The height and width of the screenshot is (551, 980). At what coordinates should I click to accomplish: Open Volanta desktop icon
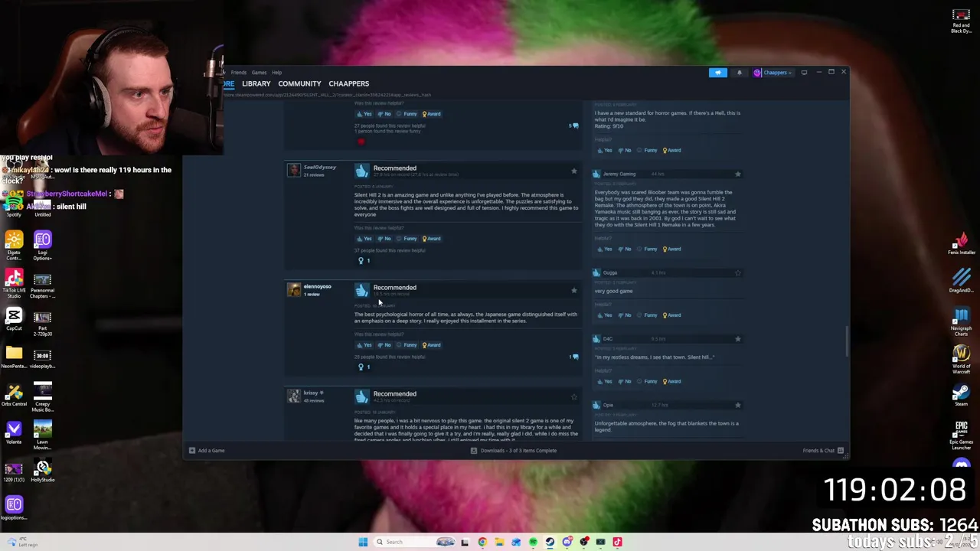pos(14,433)
